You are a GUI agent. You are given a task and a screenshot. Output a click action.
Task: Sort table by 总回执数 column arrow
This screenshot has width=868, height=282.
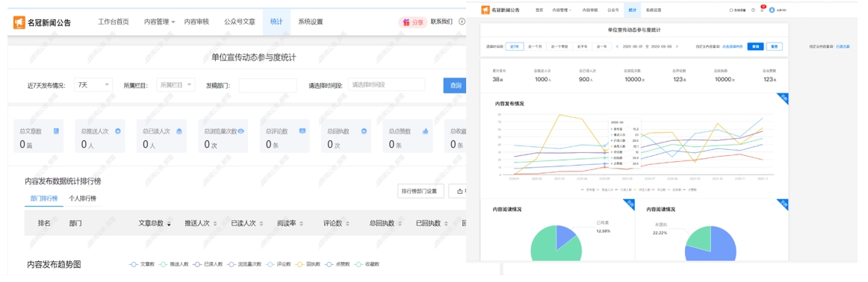pyautogui.click(x=400, y=224)
